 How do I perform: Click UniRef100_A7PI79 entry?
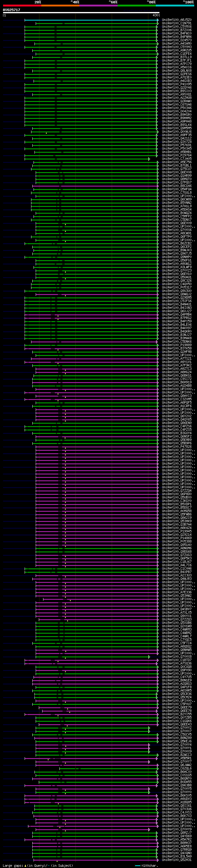[x=176, y=64]
